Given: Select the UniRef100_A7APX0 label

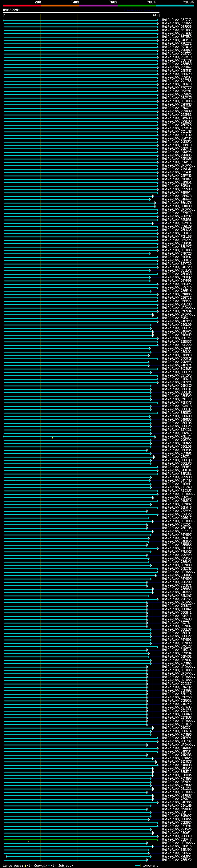Looking at the screenshot, I should click(176, 355).
